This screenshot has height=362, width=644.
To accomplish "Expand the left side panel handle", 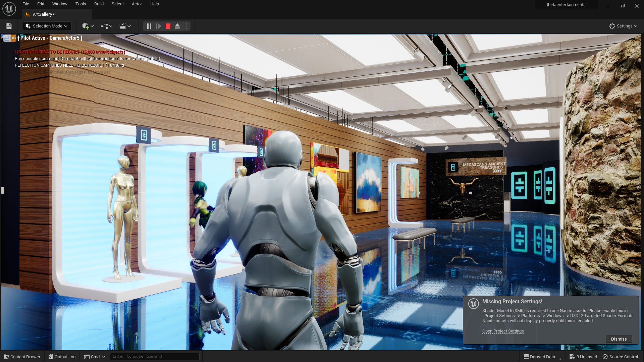I will coord(3,190).
